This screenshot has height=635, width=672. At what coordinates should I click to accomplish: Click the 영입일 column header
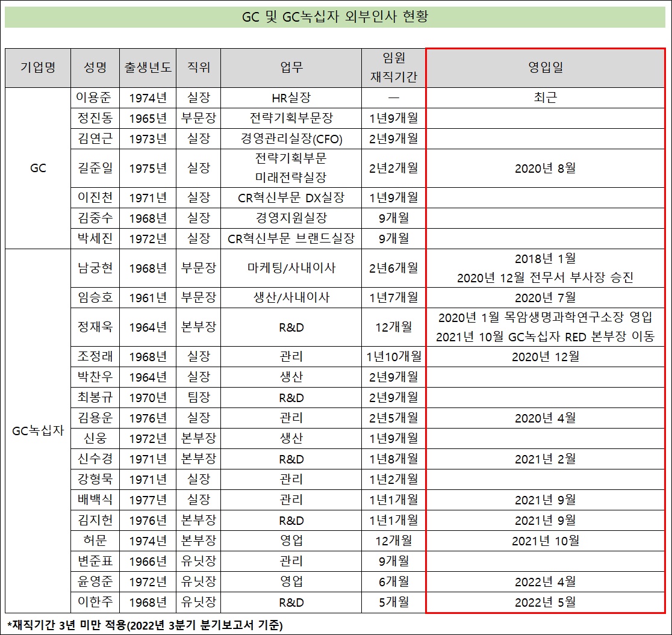(x=545, y=67)
